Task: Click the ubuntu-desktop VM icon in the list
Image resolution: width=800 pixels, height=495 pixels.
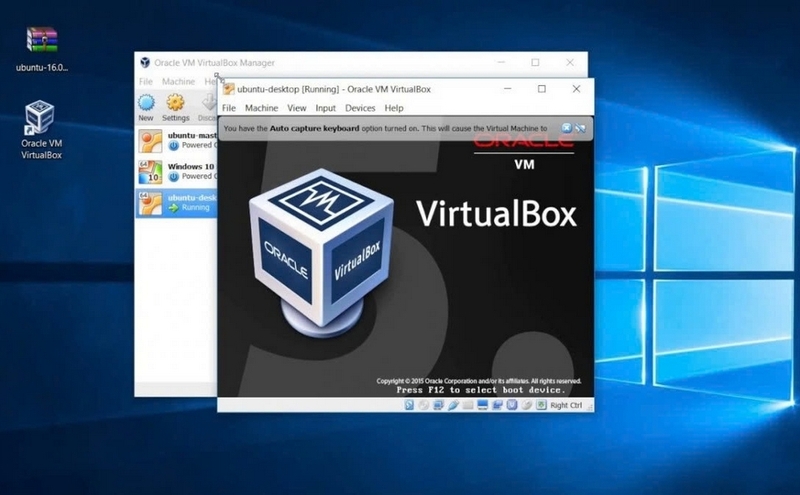Action: coord(151,203)
